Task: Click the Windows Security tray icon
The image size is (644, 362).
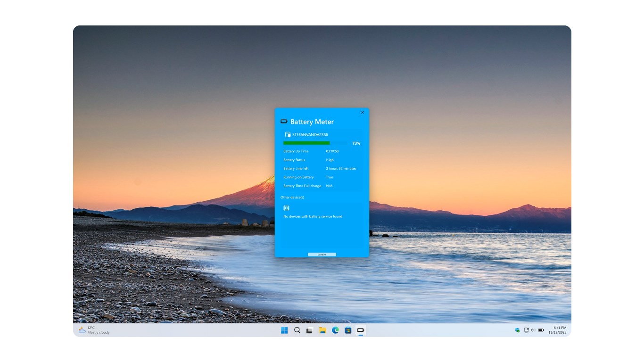Action: tap(517, 330)
